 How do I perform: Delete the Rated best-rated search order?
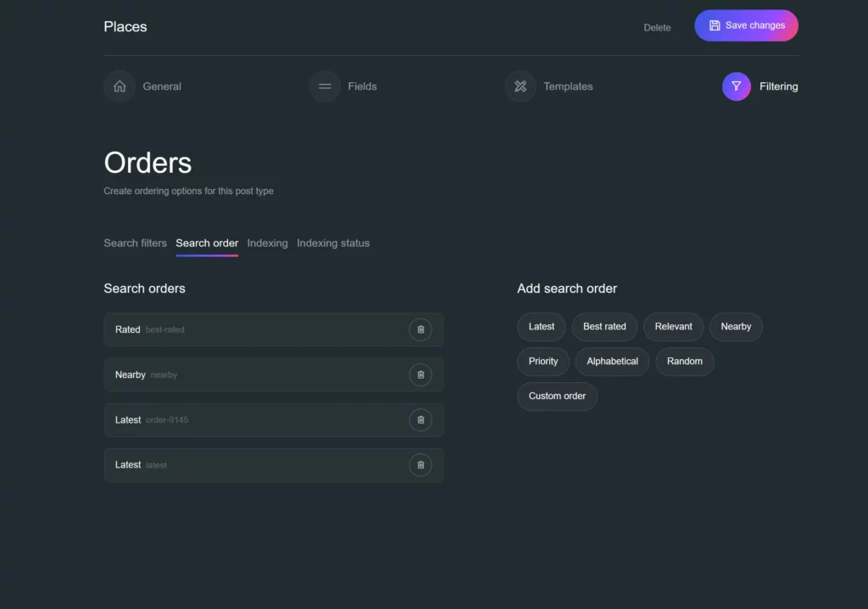(x=420, y=329)
